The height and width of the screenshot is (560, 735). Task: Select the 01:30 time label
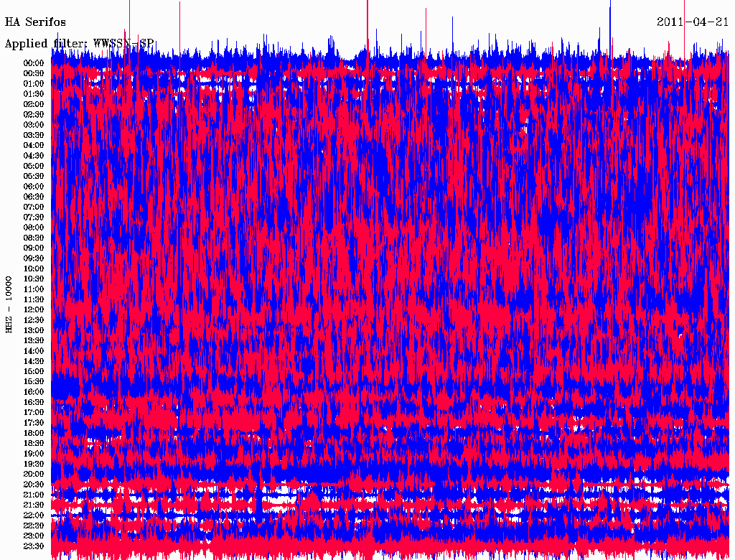34,94
